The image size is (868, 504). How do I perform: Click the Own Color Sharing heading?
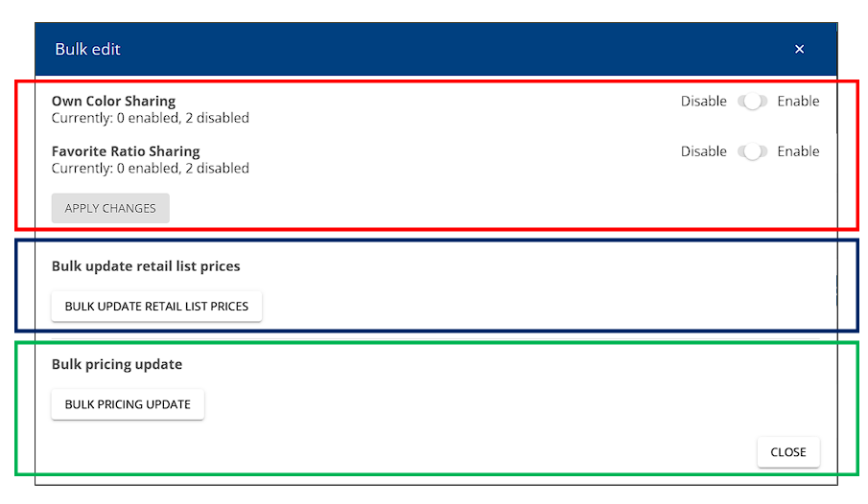[x=113, y=101]
